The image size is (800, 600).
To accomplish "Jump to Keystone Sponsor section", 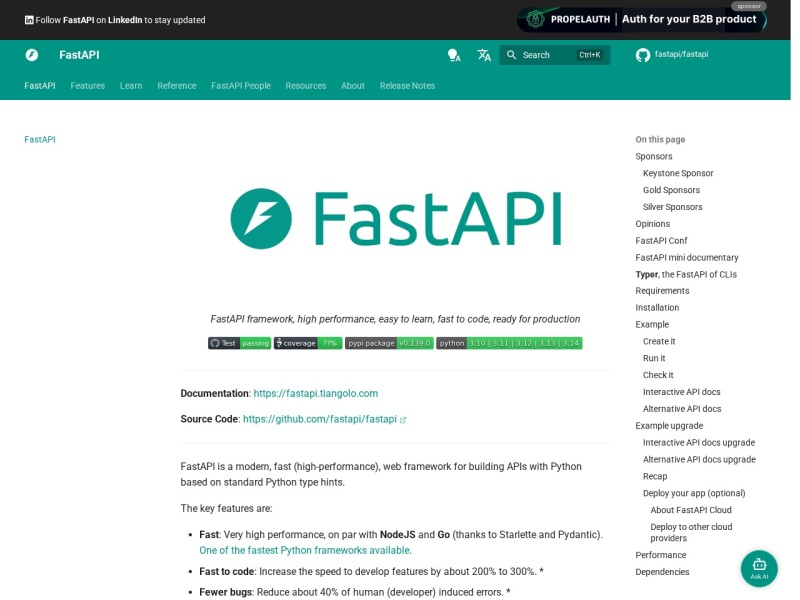I will point(678,173).
